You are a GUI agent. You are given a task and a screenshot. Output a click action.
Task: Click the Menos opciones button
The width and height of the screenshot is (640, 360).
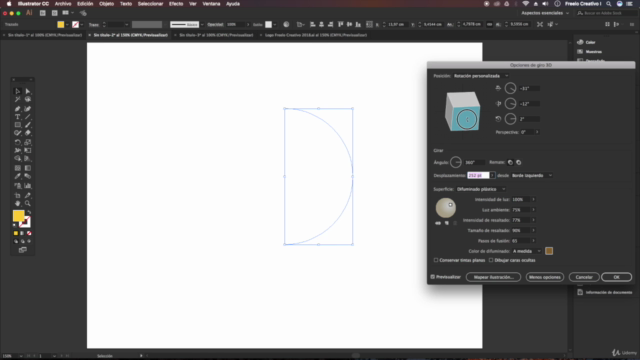[544, 277]
